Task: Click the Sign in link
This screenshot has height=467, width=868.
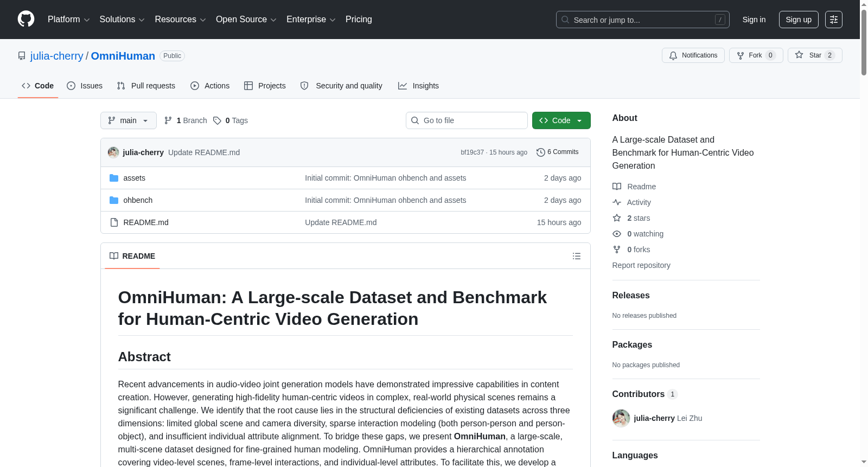Action: tap(754, 20)
